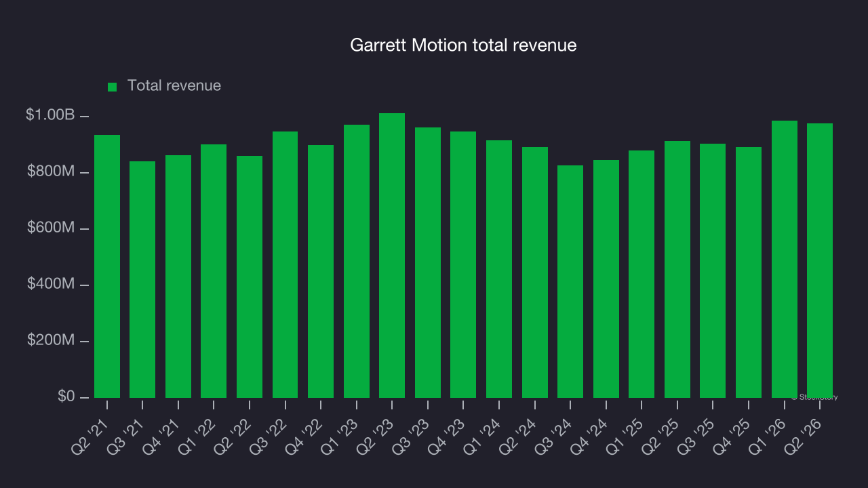The height and width of the screenshot is (488, 868).
Task: Select the Q4 '25 revenue bar
Action: tap(749, 272)
